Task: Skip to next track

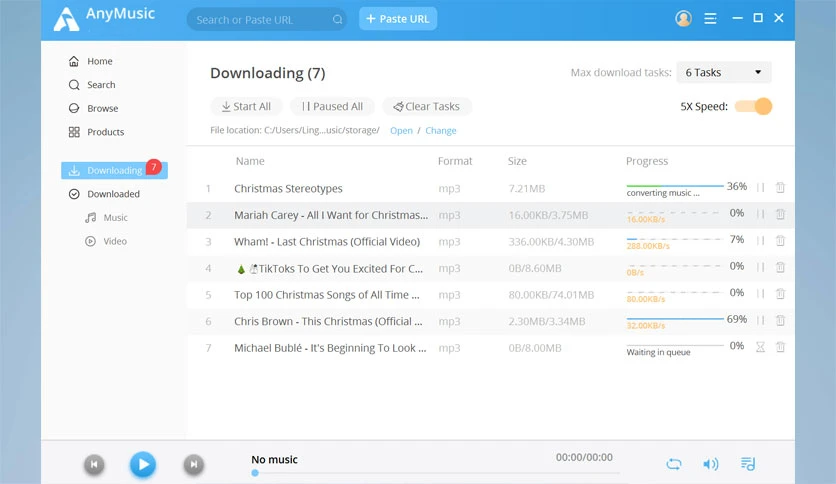Action: 194,464
